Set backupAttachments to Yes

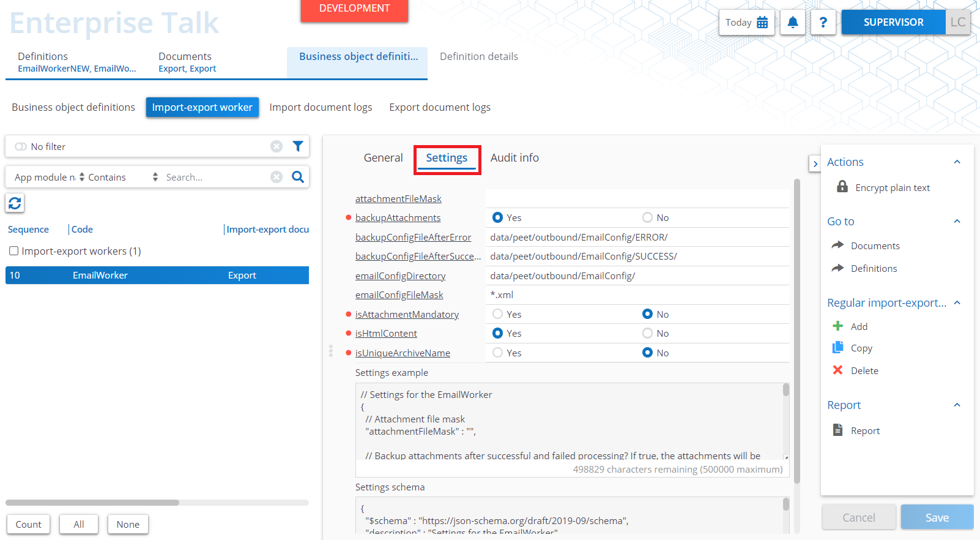(x=497, y=217)
